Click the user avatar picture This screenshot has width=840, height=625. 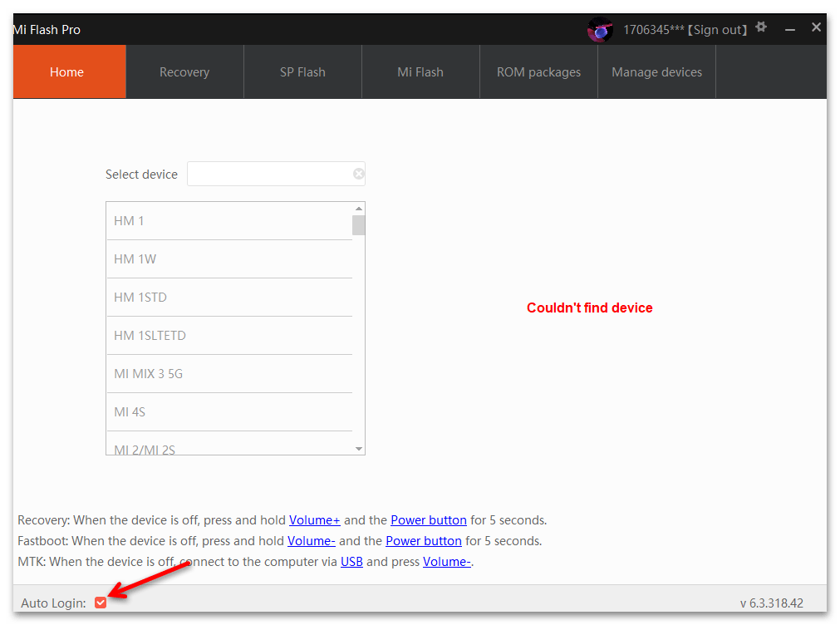600,29
